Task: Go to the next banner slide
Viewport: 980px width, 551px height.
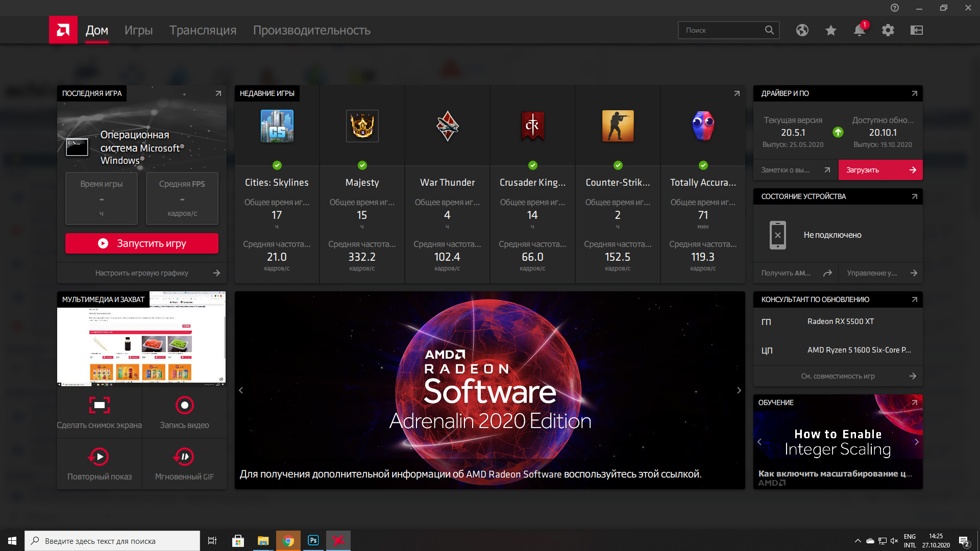Action: tap(739, 390)
